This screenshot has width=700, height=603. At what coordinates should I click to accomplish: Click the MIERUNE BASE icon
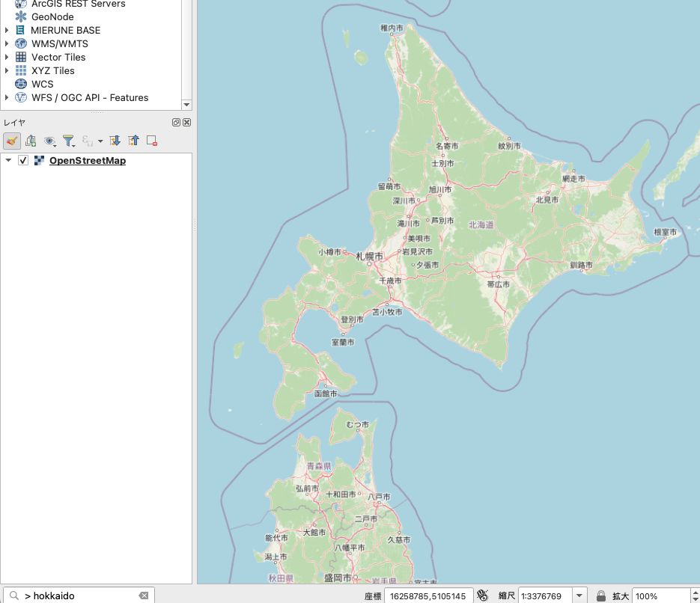pyautogui.click(x=20, y=30)
